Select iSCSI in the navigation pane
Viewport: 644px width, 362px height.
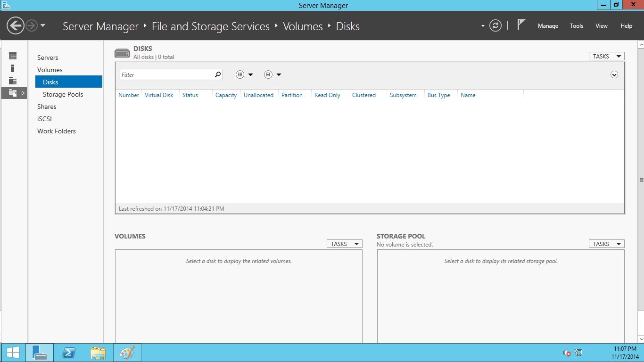(44, 119)
